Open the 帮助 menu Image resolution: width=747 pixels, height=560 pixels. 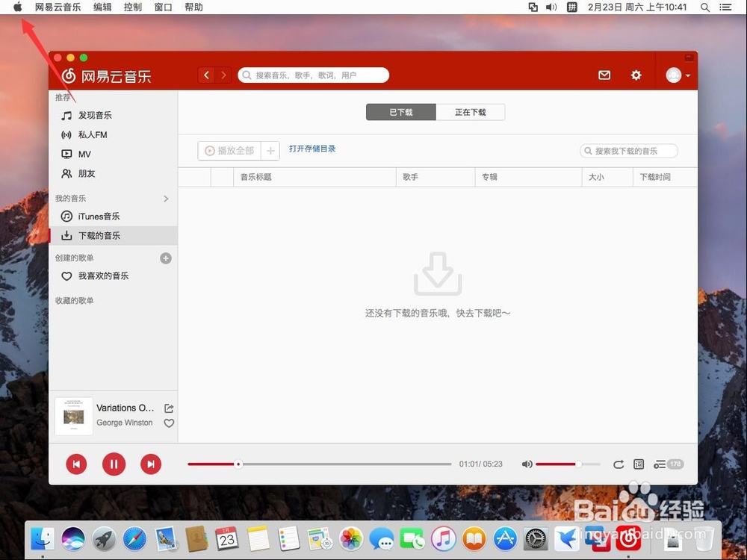[194, 7]
